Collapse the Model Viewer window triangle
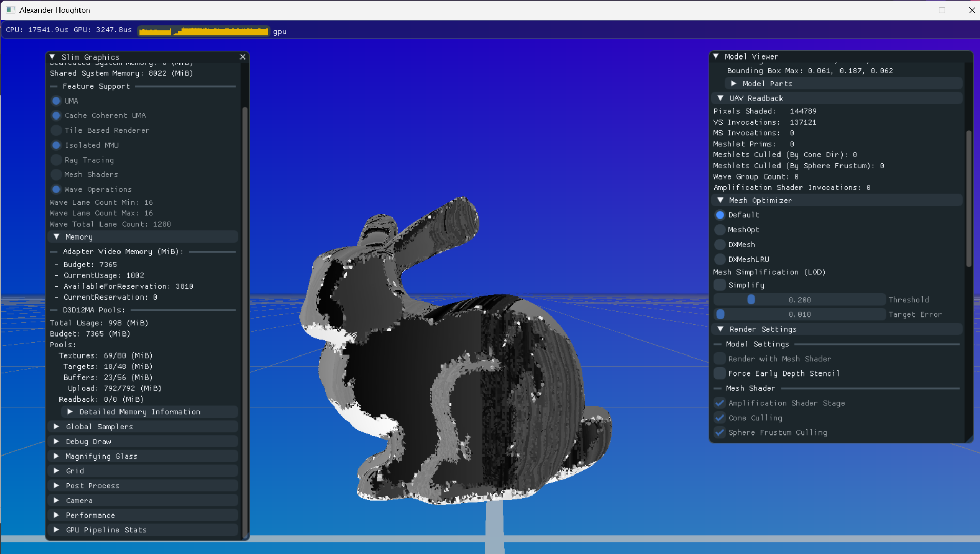The height and width of the screenshot is (554, 980). click(716, 56)
